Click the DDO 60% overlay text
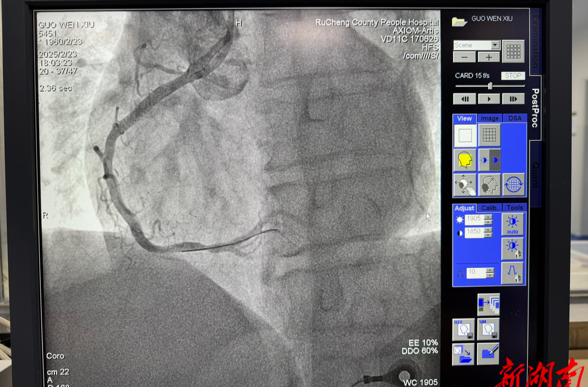 tap(420, 351)
